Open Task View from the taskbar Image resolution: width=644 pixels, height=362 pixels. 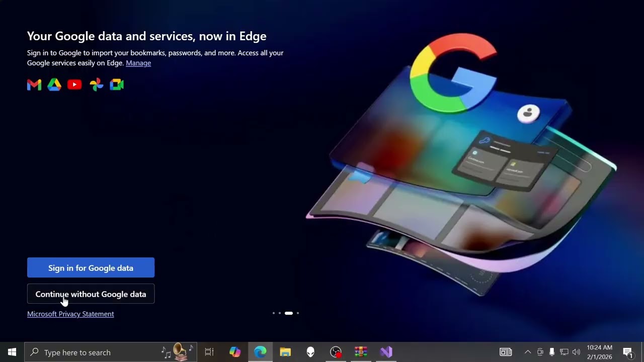point(209,352)
